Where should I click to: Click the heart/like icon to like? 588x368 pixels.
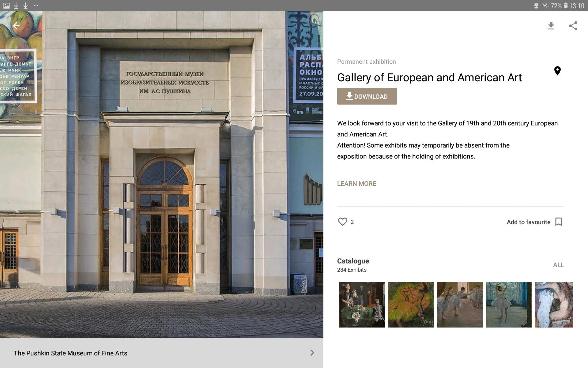(x=342, y=221)
